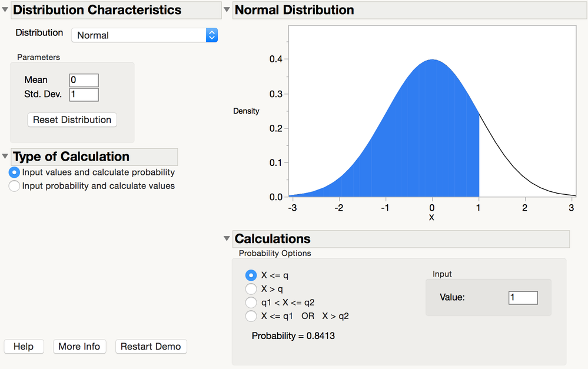The width and height of the screenshot is (588, 369).
Task: Choose the X > q probability option
Action: point(251,288)
